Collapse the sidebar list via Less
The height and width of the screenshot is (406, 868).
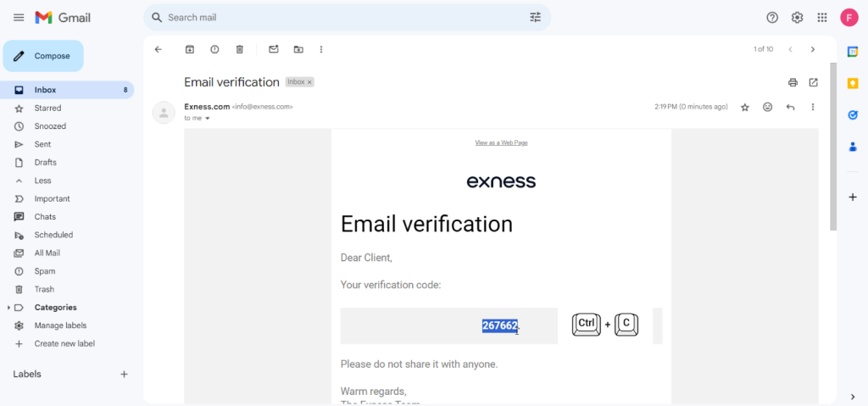42,181
